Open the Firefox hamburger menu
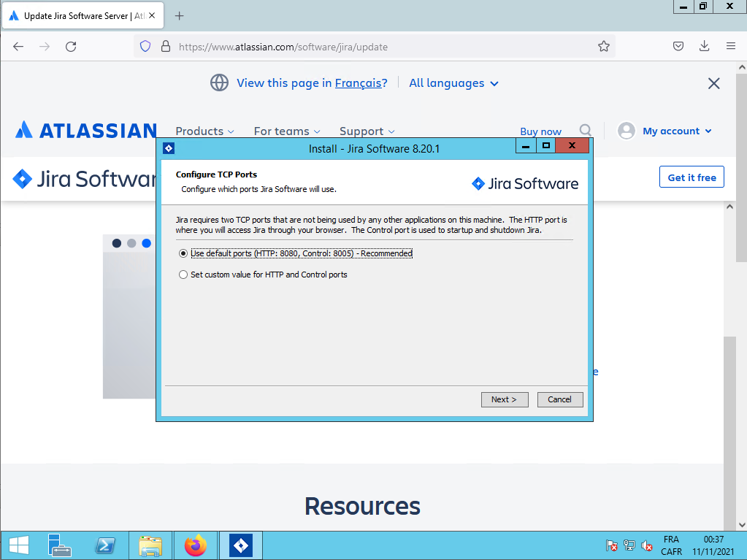The image size is (747, 560). pos(731,46)
